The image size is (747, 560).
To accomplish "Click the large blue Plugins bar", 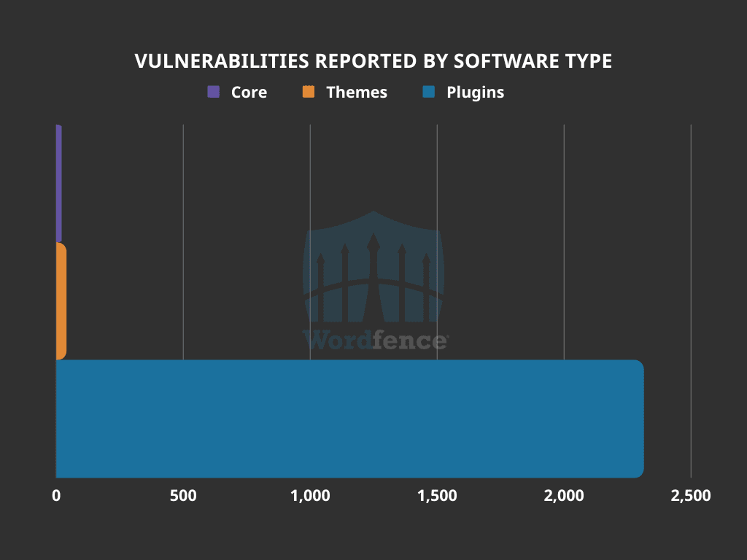I will (349, 419).
